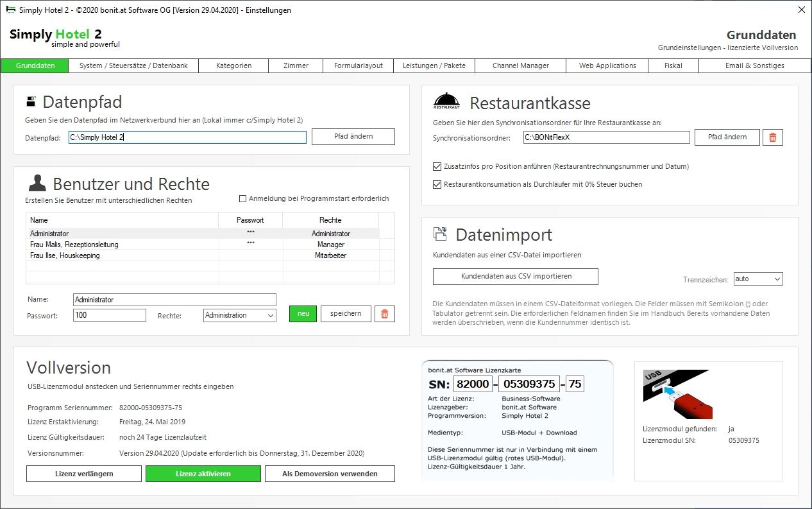Viewport: 812px width, 509px height.
Task: Select the Zimmer tab
Action: [296, 65]
